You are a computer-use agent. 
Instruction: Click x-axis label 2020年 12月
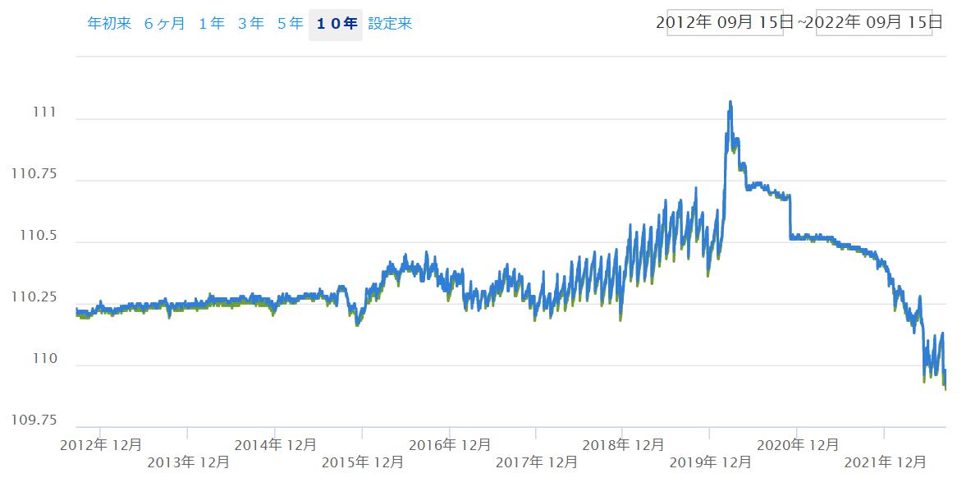797,445
